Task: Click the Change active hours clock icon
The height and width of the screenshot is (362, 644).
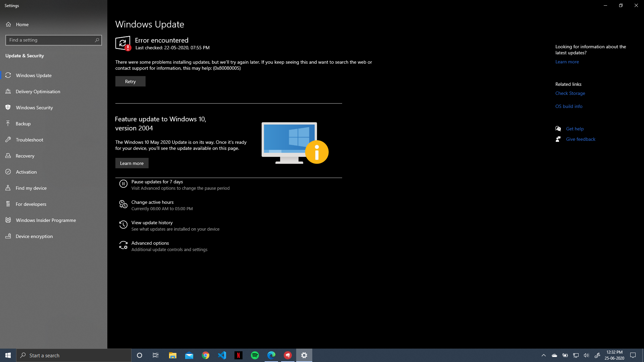Action: coord(123,204)
